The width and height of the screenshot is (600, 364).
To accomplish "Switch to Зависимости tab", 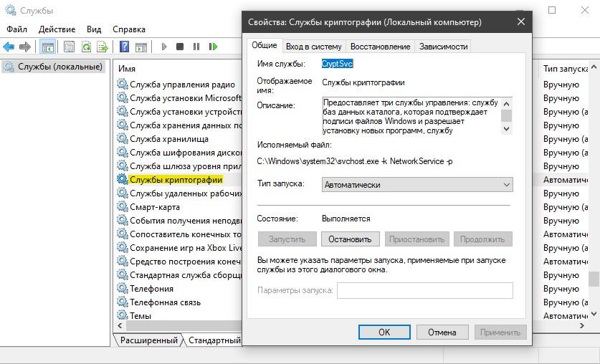I will point(443,47).
